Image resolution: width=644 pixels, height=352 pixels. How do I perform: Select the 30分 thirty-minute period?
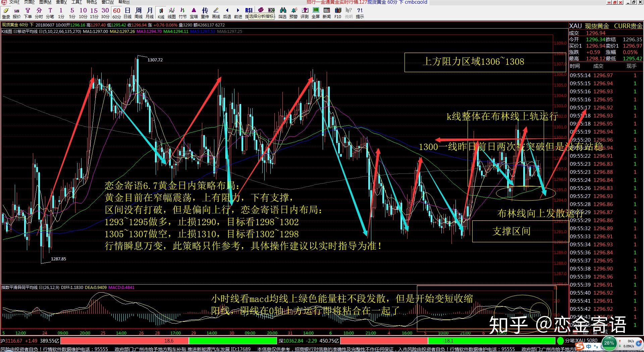pos(105,13)
